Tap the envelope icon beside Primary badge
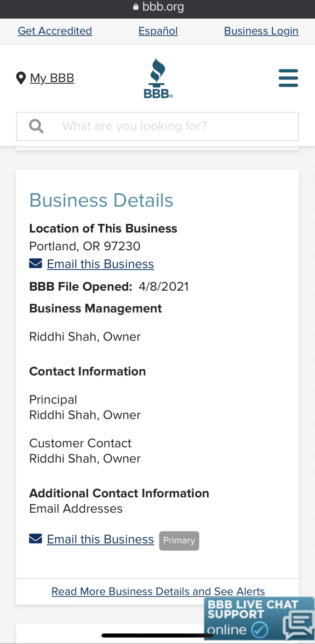315x644 pixels. pos(36,539)
